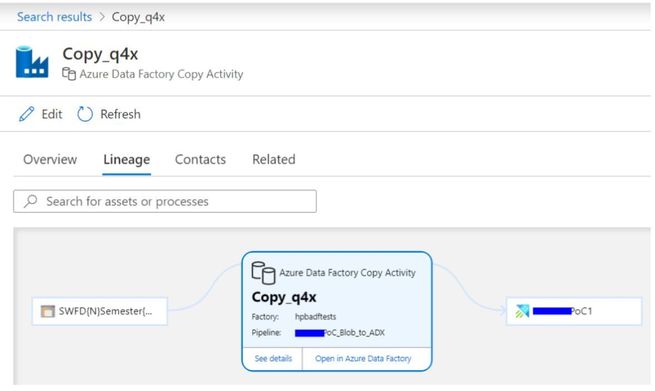Image resolution: width=655 pixels, height=391 pixels.
Task: Click the Data Factory asset icon
Action: [x=32, y=62]
